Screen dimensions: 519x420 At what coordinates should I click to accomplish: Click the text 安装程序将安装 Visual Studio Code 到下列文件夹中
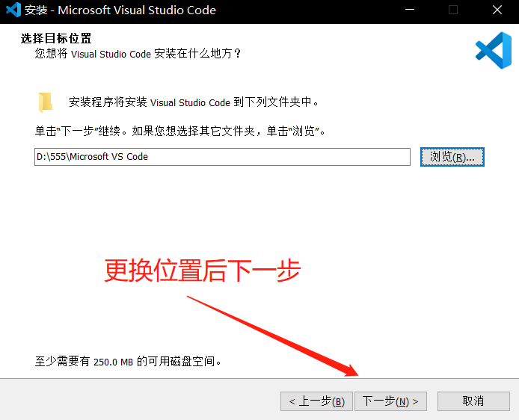[x=193, y=102]
